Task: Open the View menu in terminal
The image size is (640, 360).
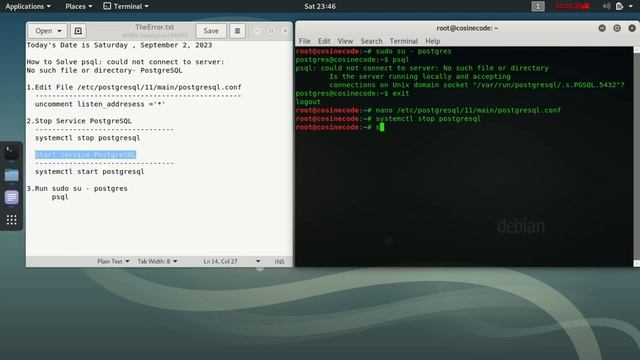Action: pyautogui.click(x=345, y=41)
